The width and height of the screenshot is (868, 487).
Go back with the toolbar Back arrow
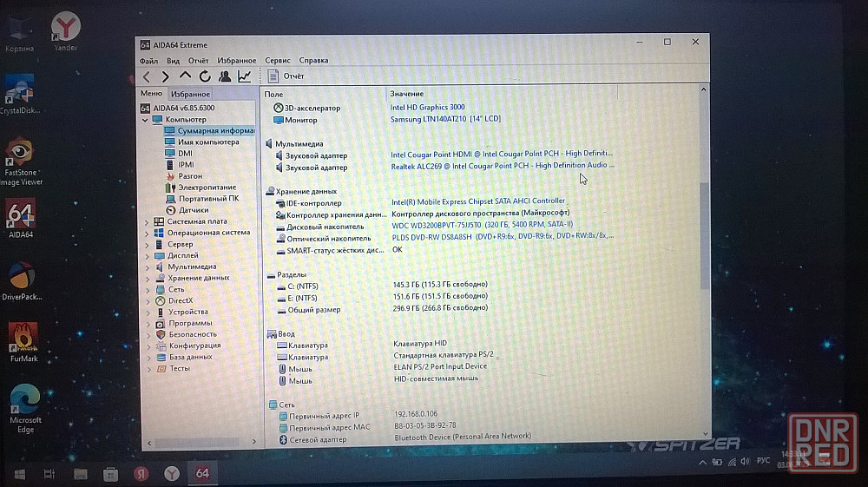click(x=147, y=77)
